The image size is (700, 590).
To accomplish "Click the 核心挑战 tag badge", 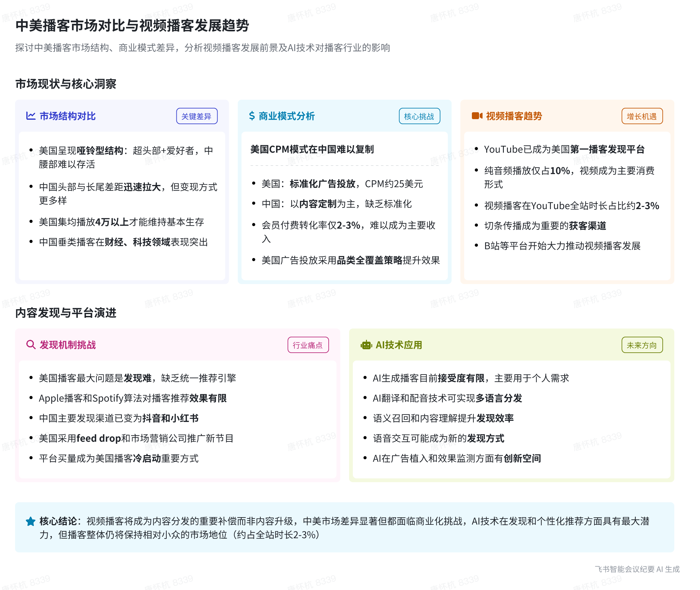I will (x=419, y=116).
